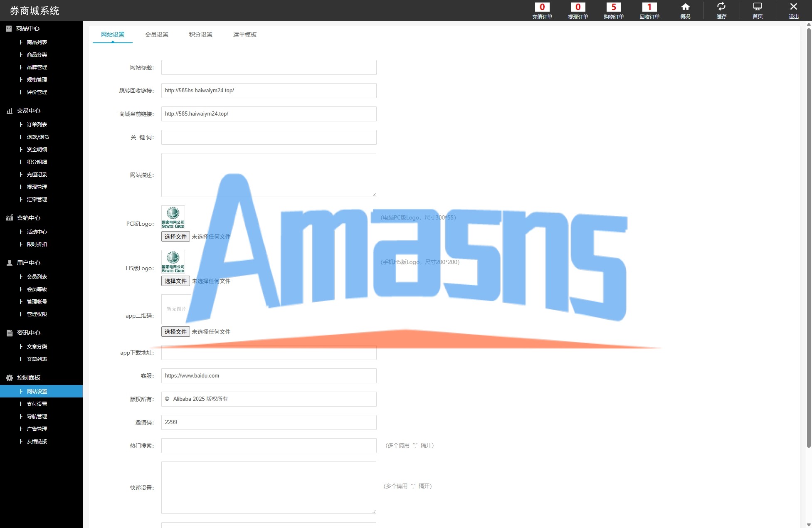Click the 控制面板 gear icon
The height and width of the screenshot is (528, 812).
[10, 377]
